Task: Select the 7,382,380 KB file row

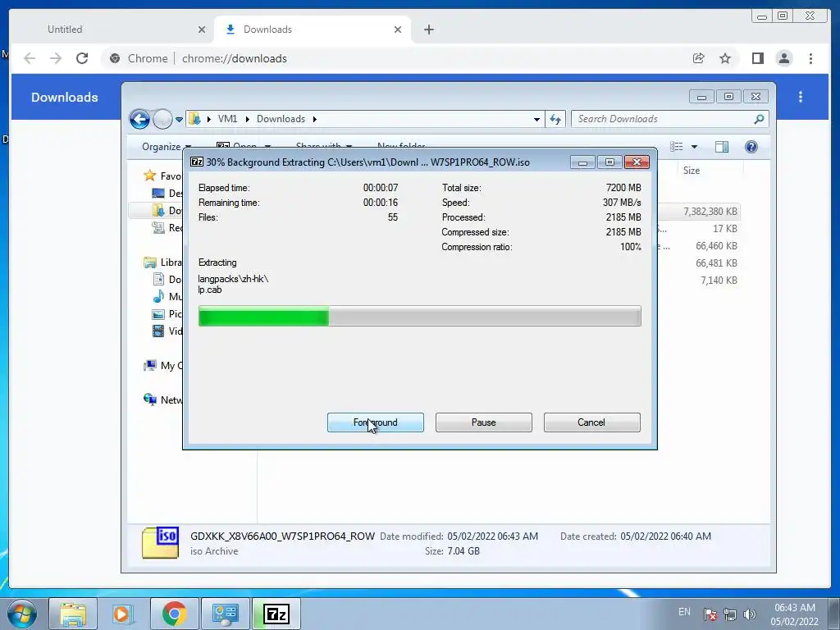Action: [699, 212]
